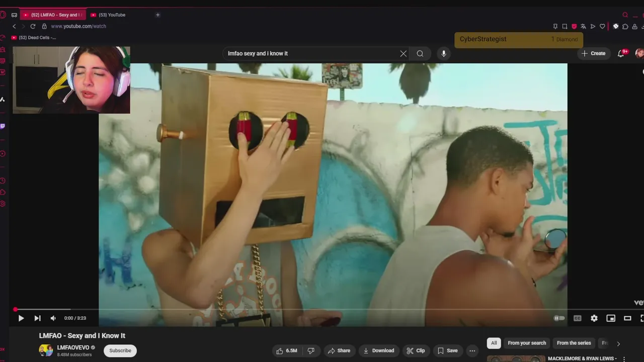Toggle closed captions on the video
The width and height of the screenshot is (644, 362).
(578, 318)
